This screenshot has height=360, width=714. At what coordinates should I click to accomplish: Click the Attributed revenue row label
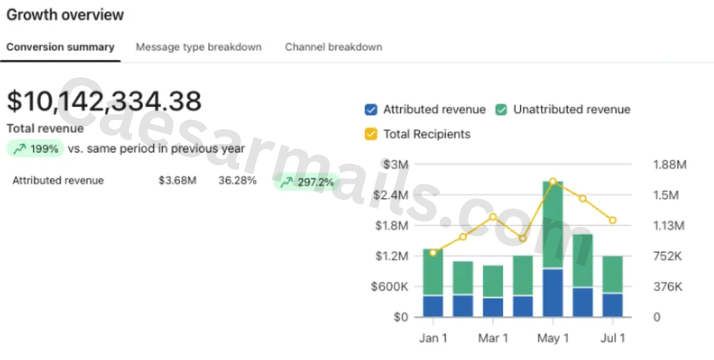[x=58, y=181]
